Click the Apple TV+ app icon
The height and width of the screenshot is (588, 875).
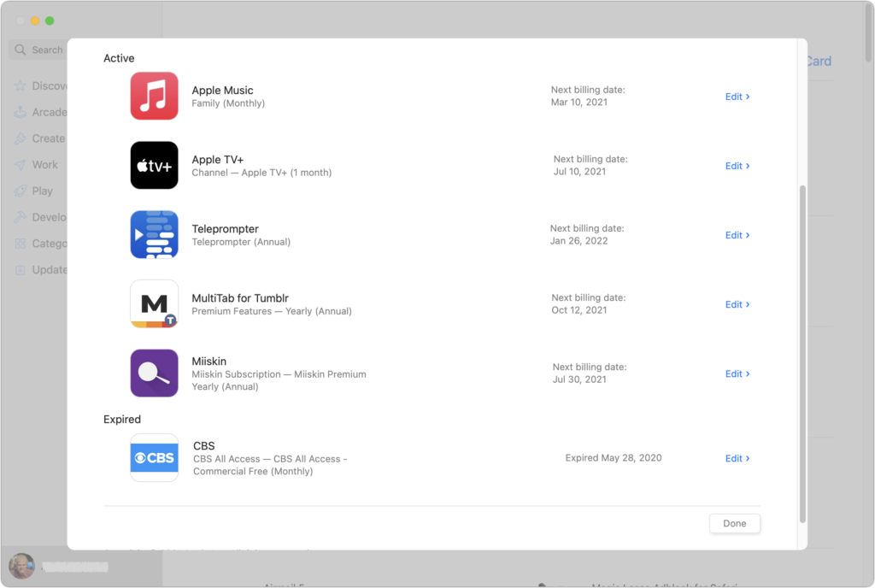click(x=154, y=165)
